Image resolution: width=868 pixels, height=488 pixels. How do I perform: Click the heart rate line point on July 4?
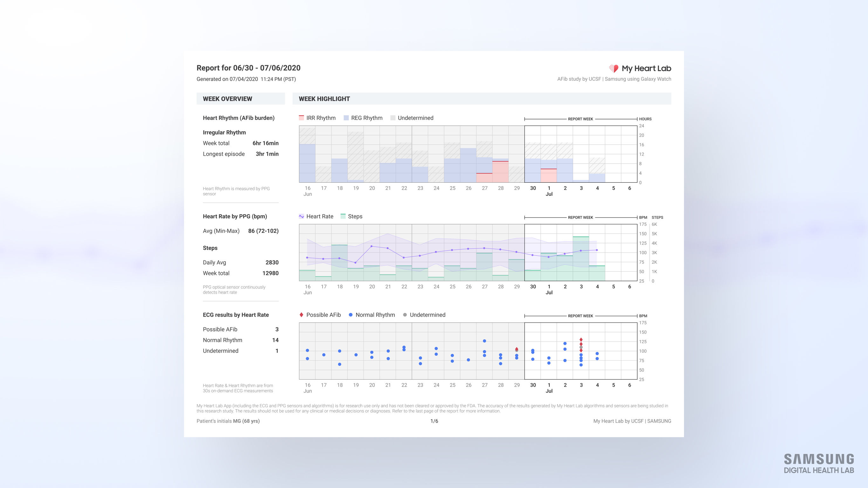[597, 250]
